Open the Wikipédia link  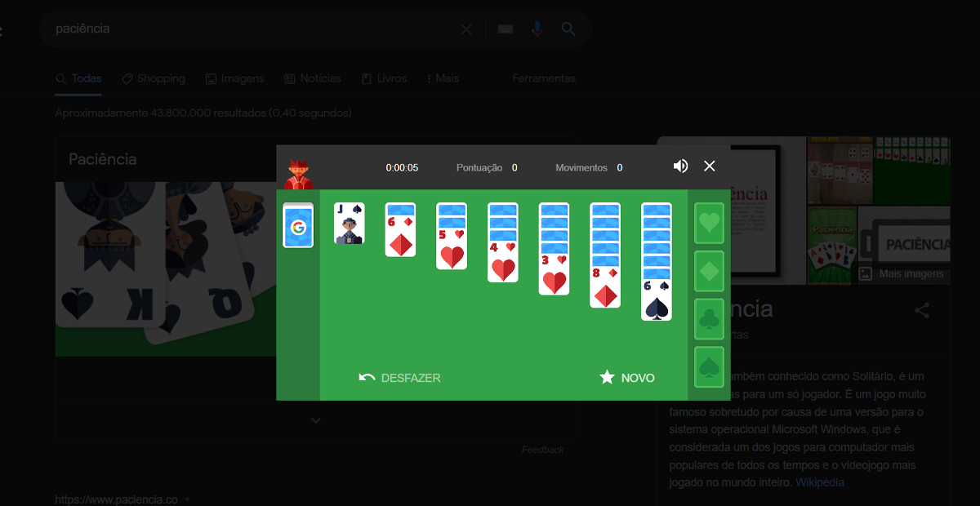(x=820, y=482)
